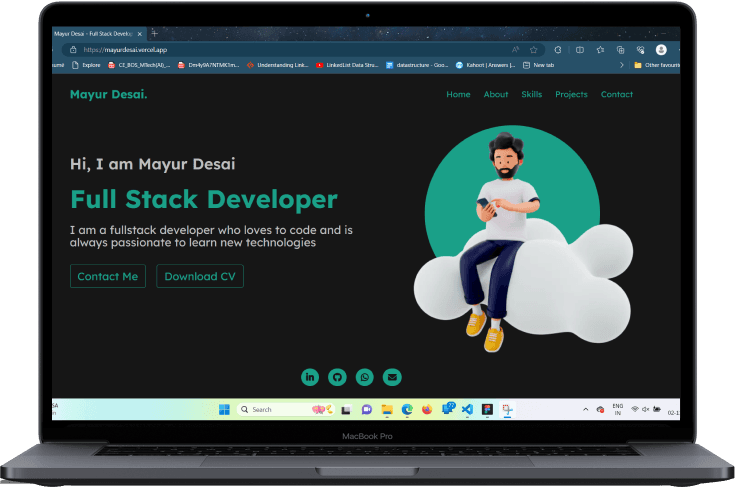Screen dimensions: 735x487
Task: Click the Mayur Desai. site logo
Action: pos(108,94)
